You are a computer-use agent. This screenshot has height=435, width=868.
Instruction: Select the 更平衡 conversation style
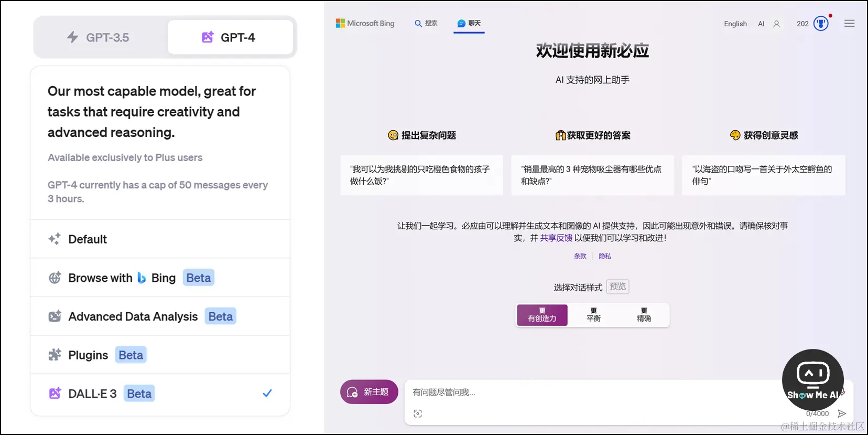click(x=593, y=315)
